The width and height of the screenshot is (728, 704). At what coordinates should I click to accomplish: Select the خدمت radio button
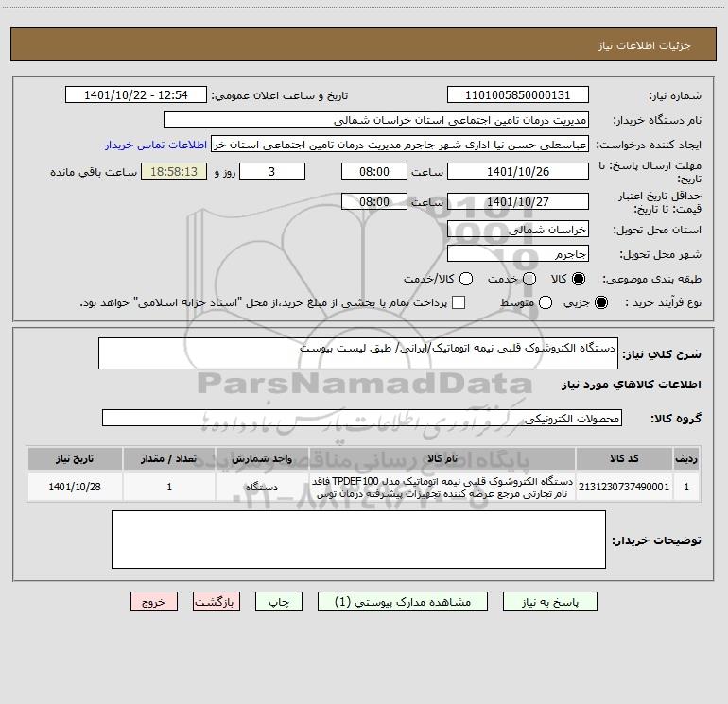tap(529, 279)
